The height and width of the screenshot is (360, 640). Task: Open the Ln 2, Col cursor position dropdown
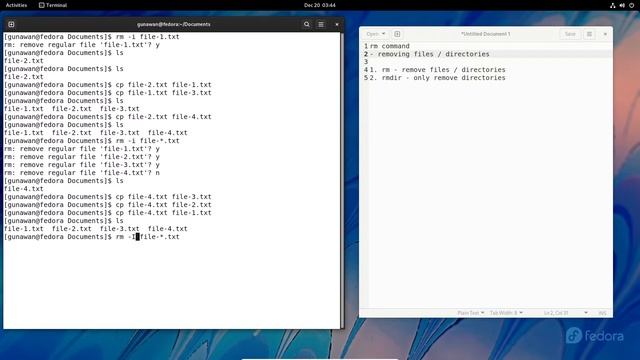coord(566,313)
